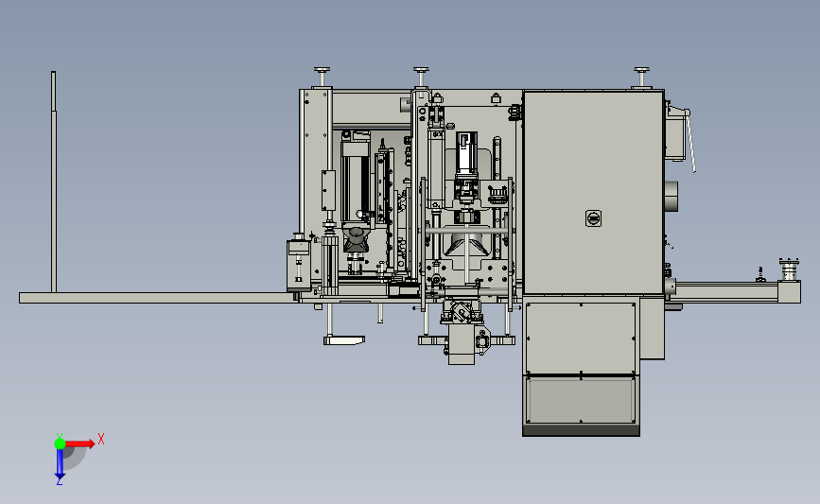
Task: Select the small foot plate at bottom left of machine
Action: (343, 340)
